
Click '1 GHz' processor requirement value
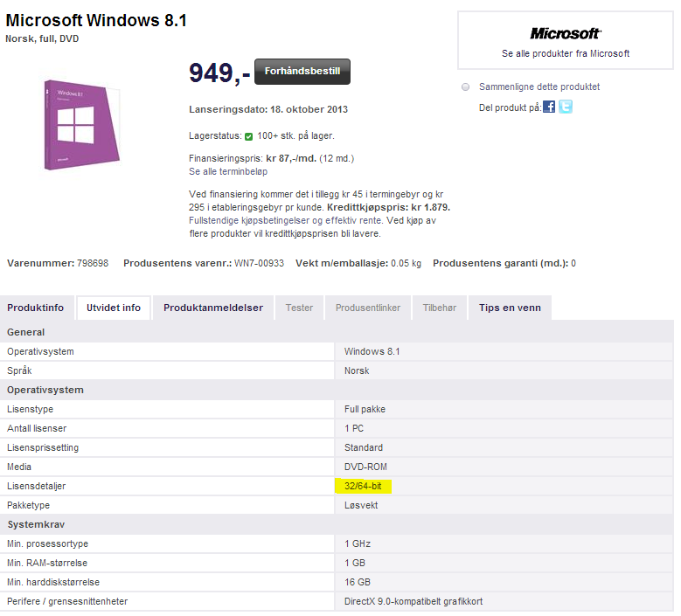358,544
